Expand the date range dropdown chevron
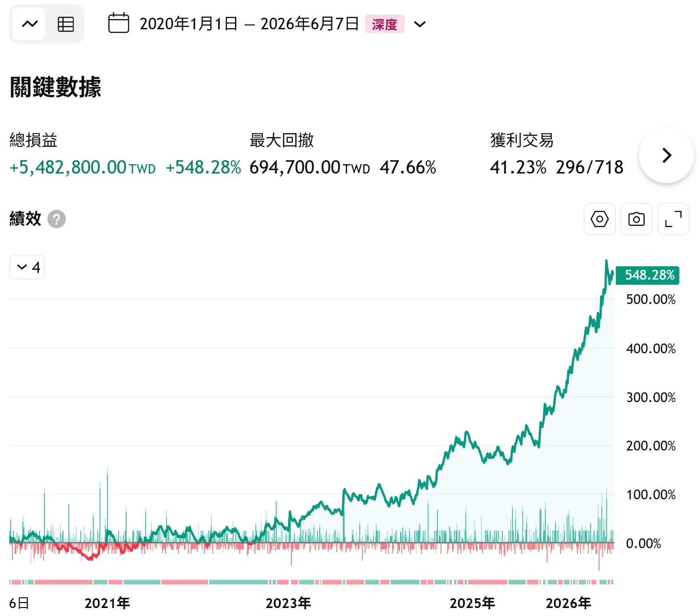699x616 pixels. point(420,24)
